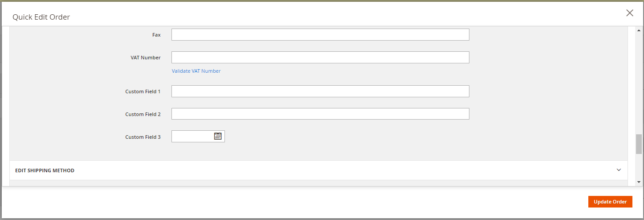Click the Validate VAT Number link

[196, 71]
